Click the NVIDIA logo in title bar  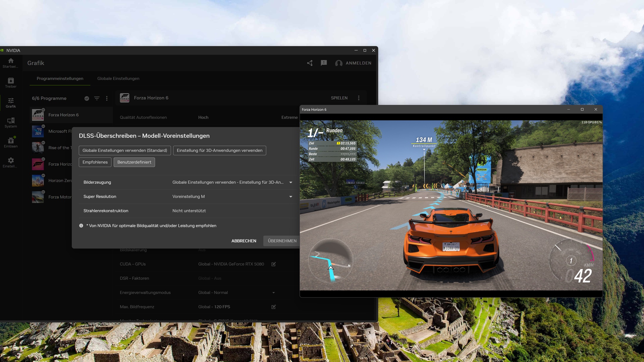tap(2, 50)
